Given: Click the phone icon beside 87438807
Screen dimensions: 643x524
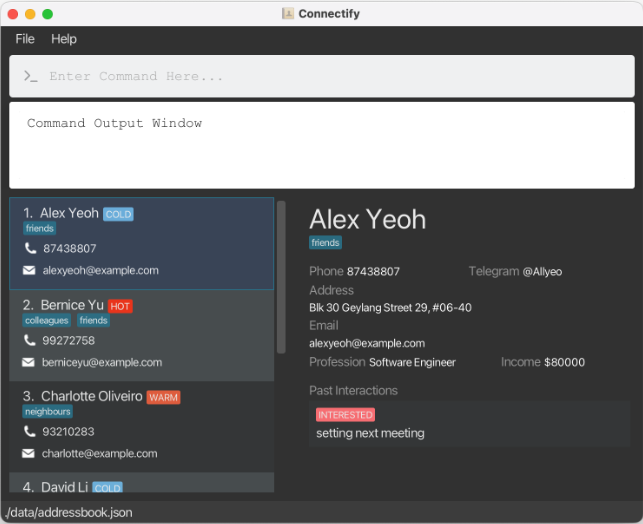Looking at the screenshot, I should coord(30,248).
